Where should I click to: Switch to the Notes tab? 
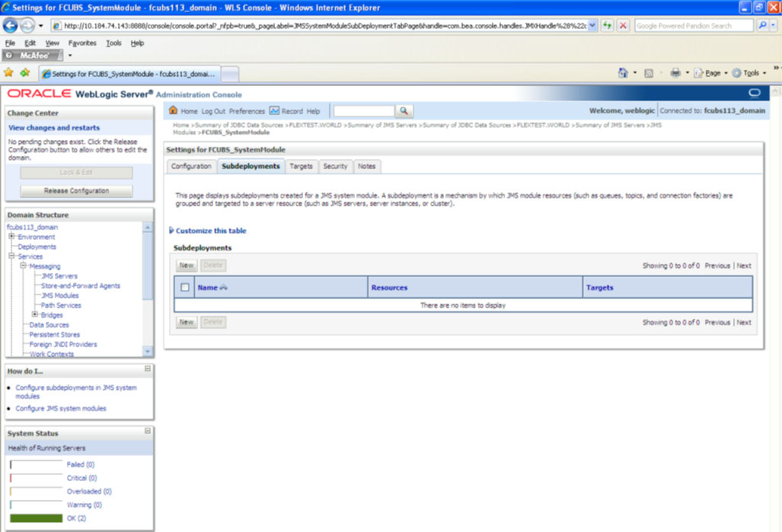(366, 166)
